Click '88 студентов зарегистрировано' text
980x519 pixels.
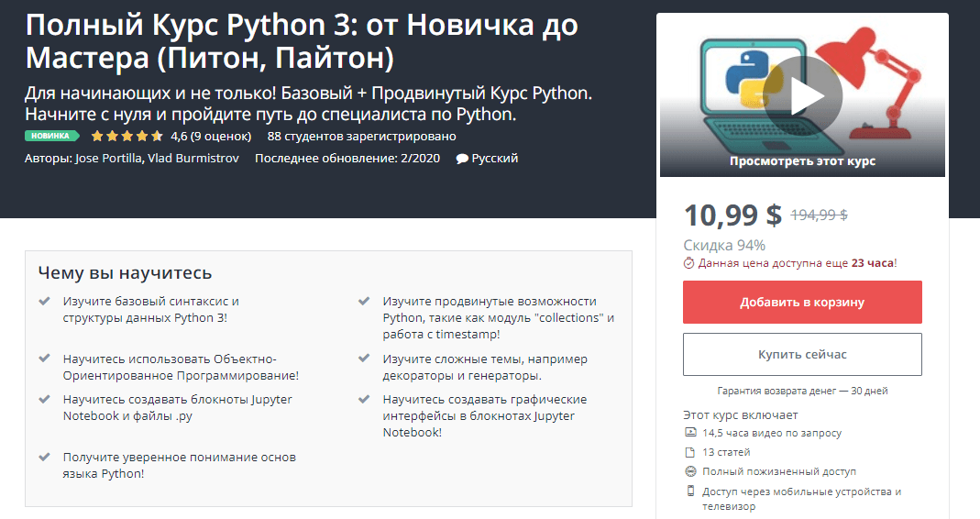362,137
